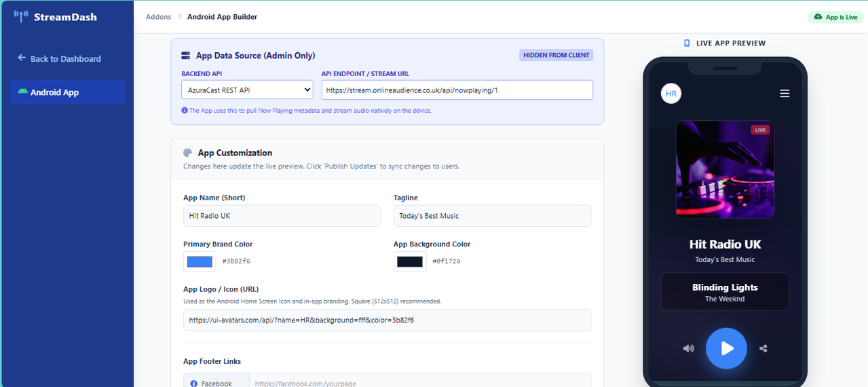
Task: Open the hamburger menu in phone preview
Action: (785, 94)
